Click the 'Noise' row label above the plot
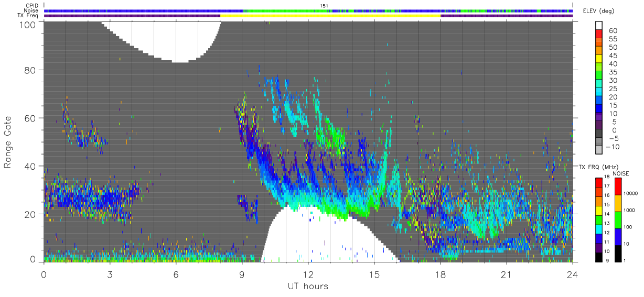This screenshot has height=297, width=644. (x=31, y=10)
